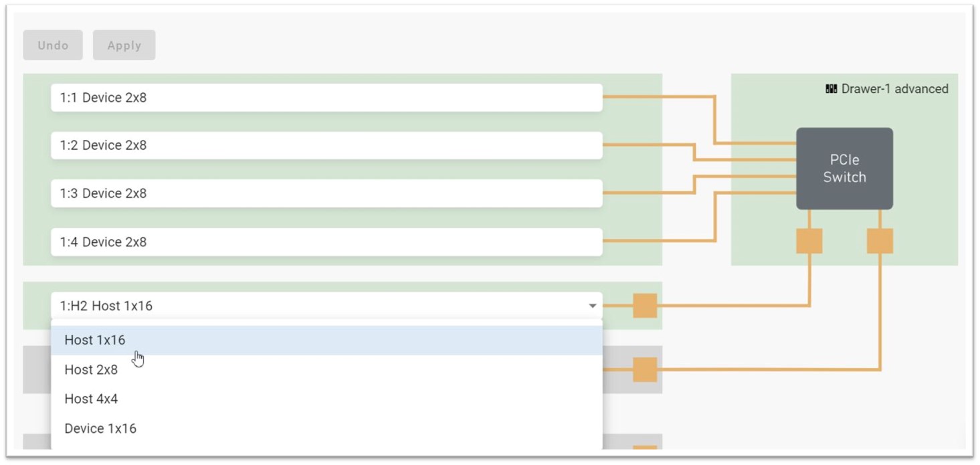Select the PCIe Switch block
This screenshot has width=980, height=465.
coord(844,169)
